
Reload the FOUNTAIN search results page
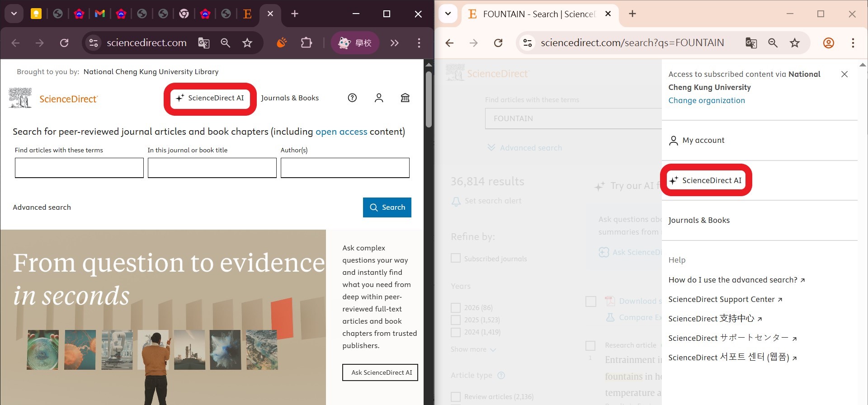tap(498, 43)
